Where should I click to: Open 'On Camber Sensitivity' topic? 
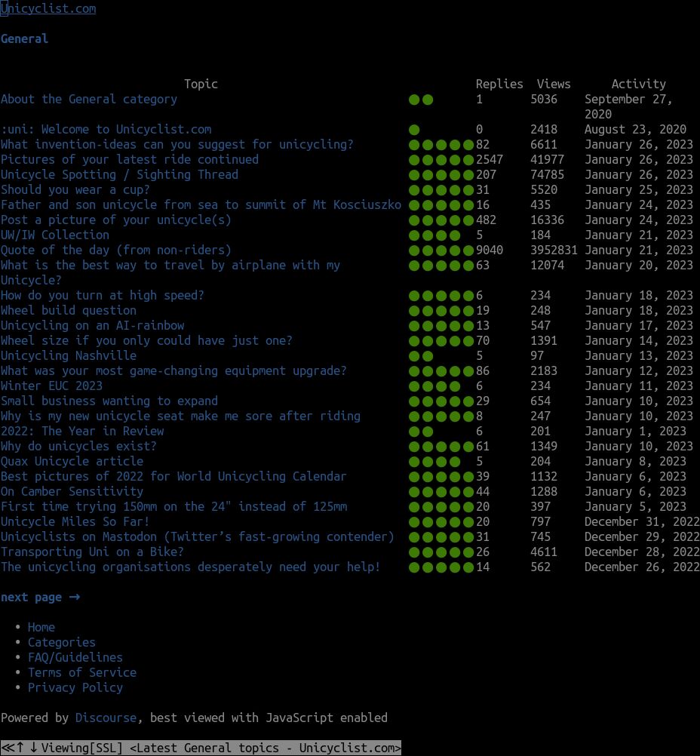[x=72, y=492]
